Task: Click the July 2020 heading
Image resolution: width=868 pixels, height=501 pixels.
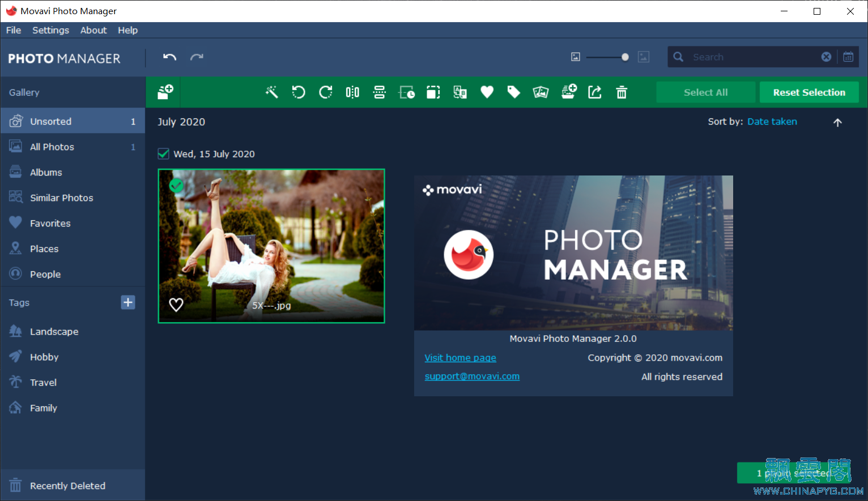Action: point(181,122)
